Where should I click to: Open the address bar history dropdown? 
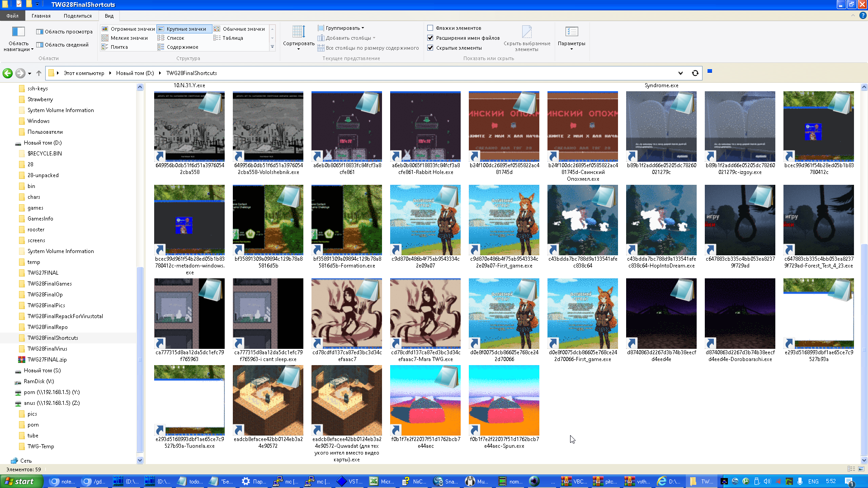tap(680, 73)
